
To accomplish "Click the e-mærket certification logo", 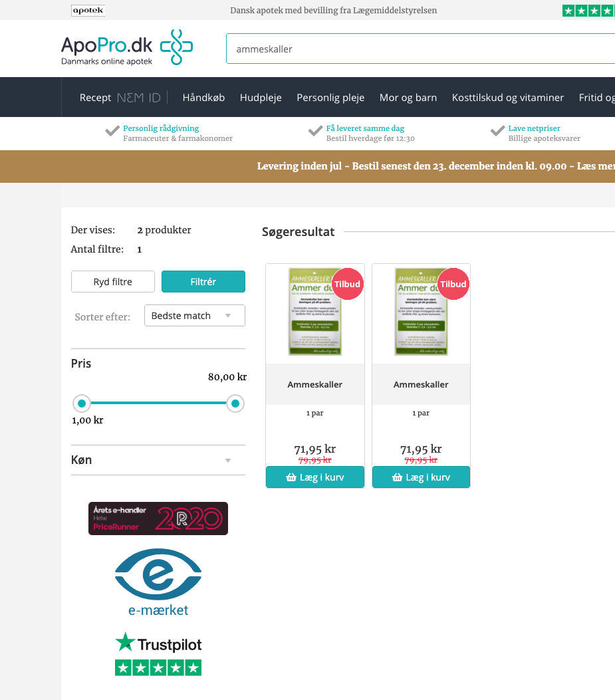I will 158,582.
